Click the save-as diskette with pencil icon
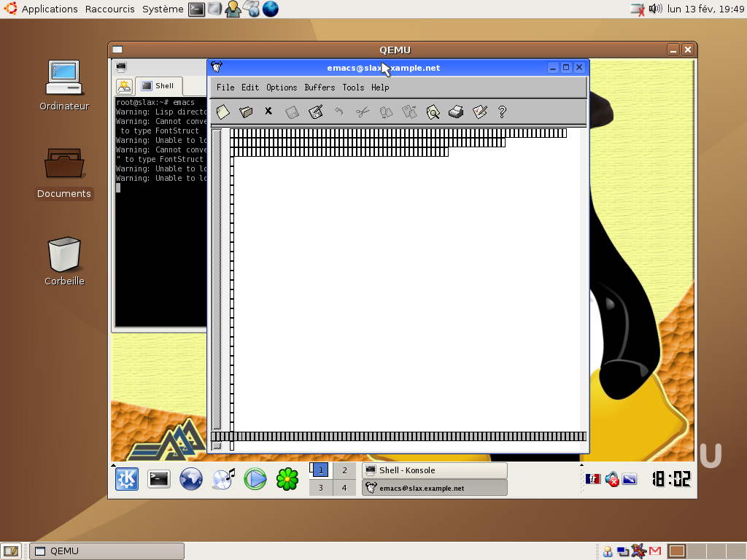 tap(315, 112)
